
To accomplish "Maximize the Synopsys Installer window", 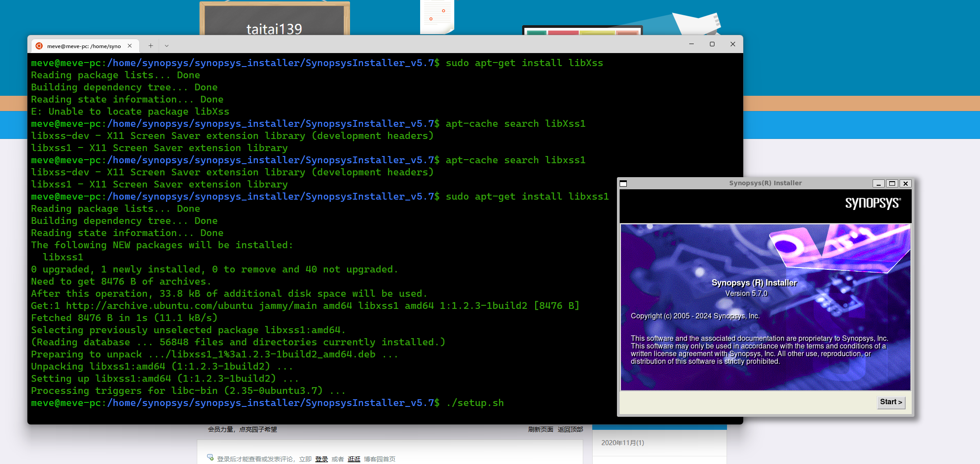I will pos(892,183).
